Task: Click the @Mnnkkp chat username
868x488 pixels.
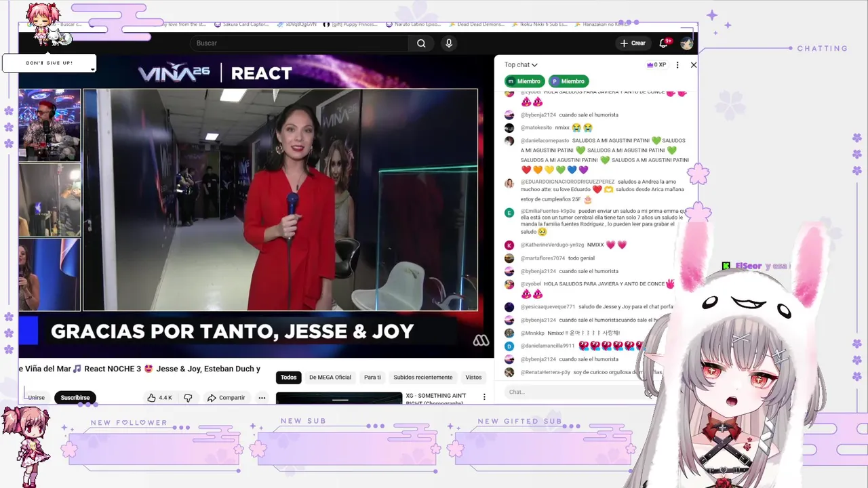Action: coord(532,333)
